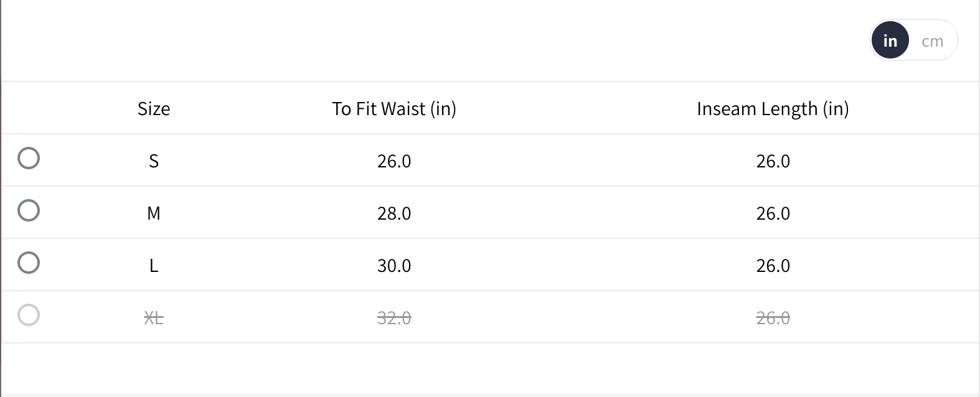Screen dimensions: 980x397
Task: Click the inseam length value in the S row
Action: pyautogui.click(x=773, y=161)
